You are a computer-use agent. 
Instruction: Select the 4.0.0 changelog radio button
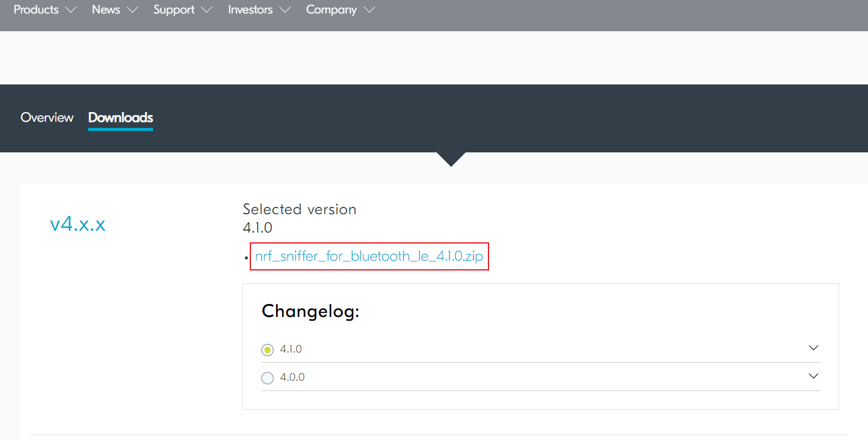click(268, 378)
